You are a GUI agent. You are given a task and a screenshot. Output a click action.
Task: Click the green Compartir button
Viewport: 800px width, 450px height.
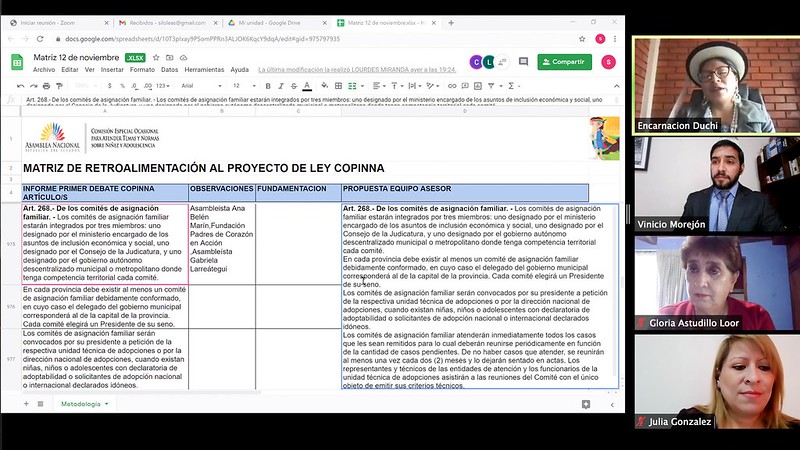click(564, 62)
